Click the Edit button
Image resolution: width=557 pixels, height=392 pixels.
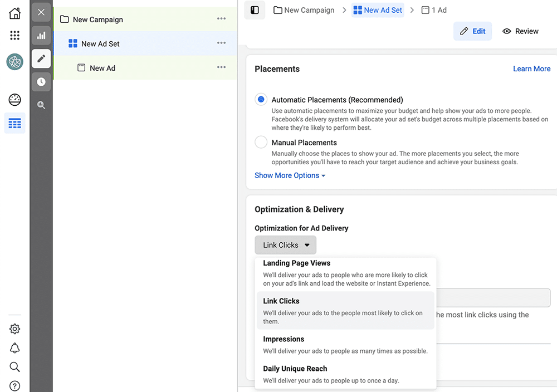pyautogui.click(x=472, y=31)
